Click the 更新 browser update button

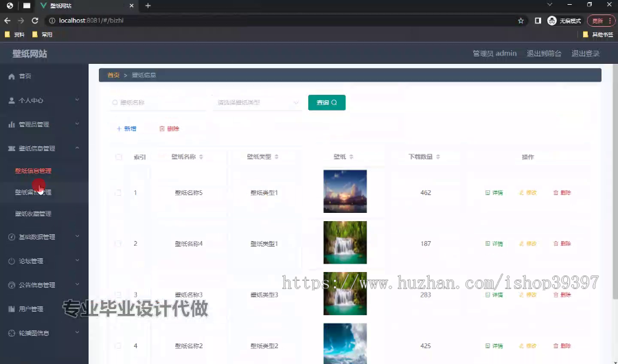pos(601,21)
